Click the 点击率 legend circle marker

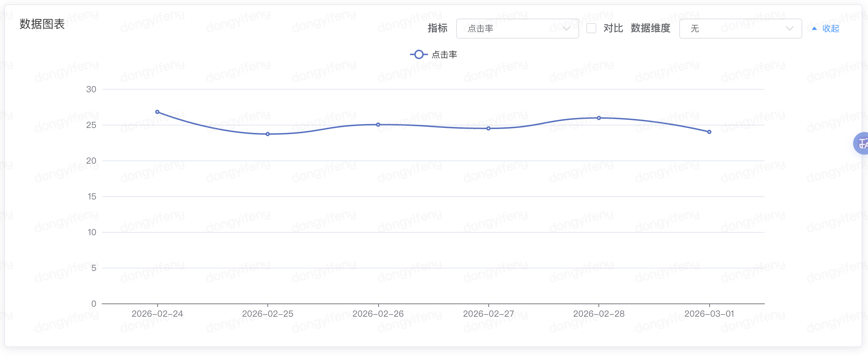click(419, 55)
